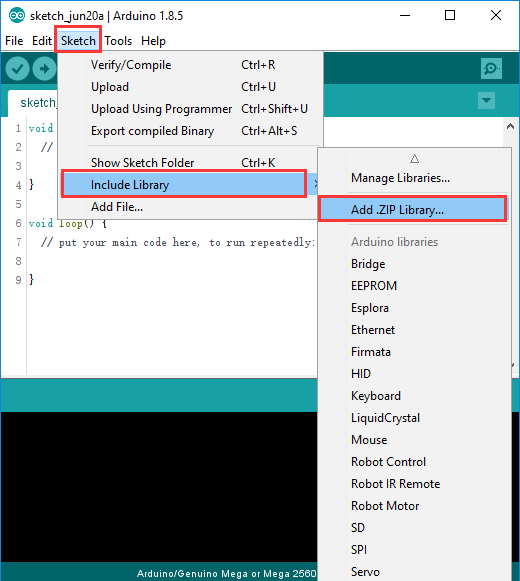Include the Keyboard library
Viewport: 520px width, 581px height.
[414, 396]
